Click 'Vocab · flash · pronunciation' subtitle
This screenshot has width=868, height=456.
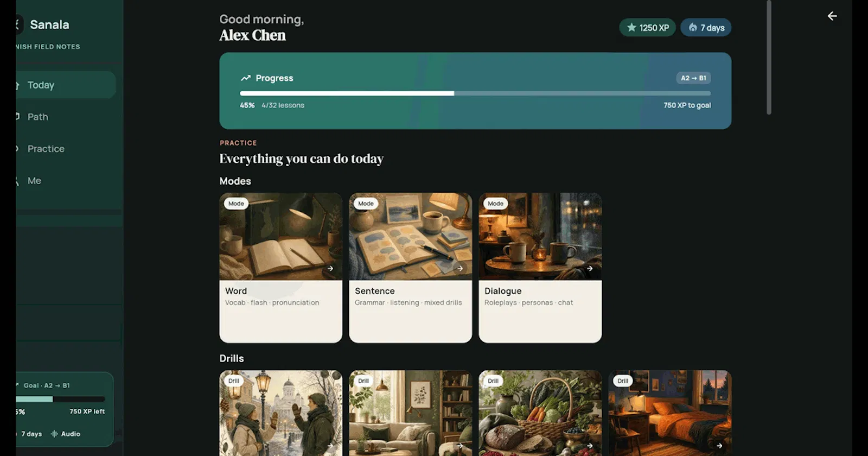point(272,302)
